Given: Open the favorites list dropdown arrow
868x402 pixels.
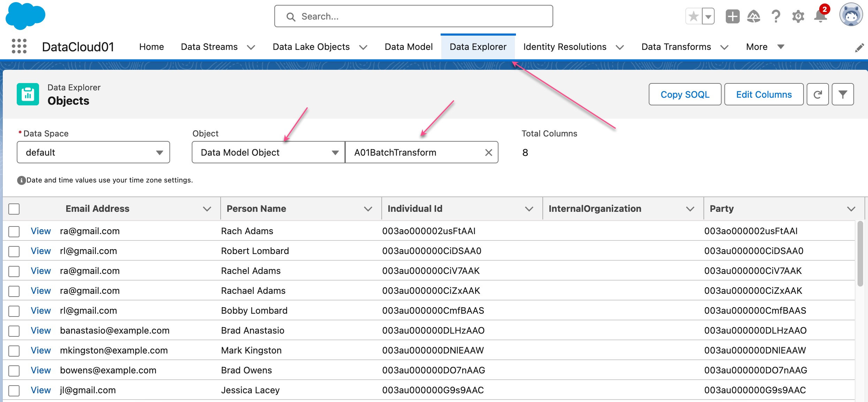Looking at the screenshot, I should (708, 16).
